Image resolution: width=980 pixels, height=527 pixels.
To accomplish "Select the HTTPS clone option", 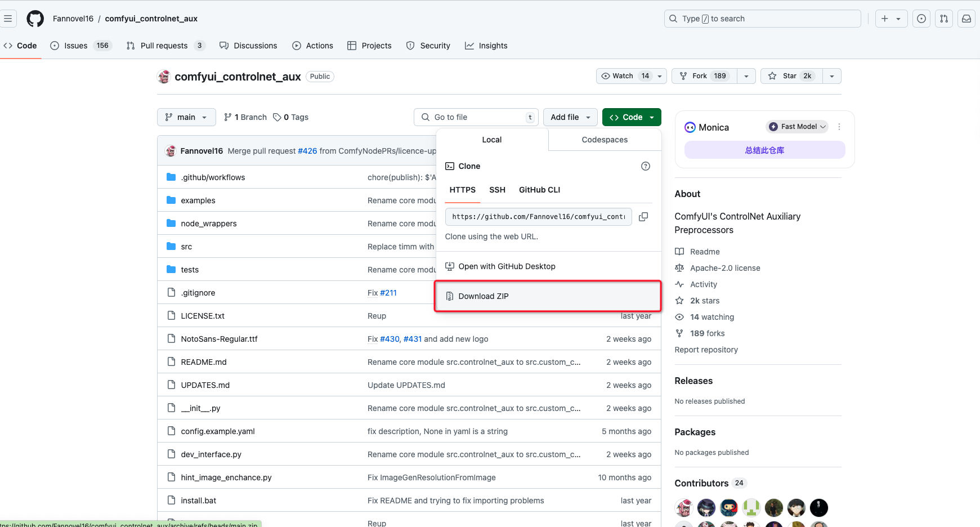I will point(463,190).
